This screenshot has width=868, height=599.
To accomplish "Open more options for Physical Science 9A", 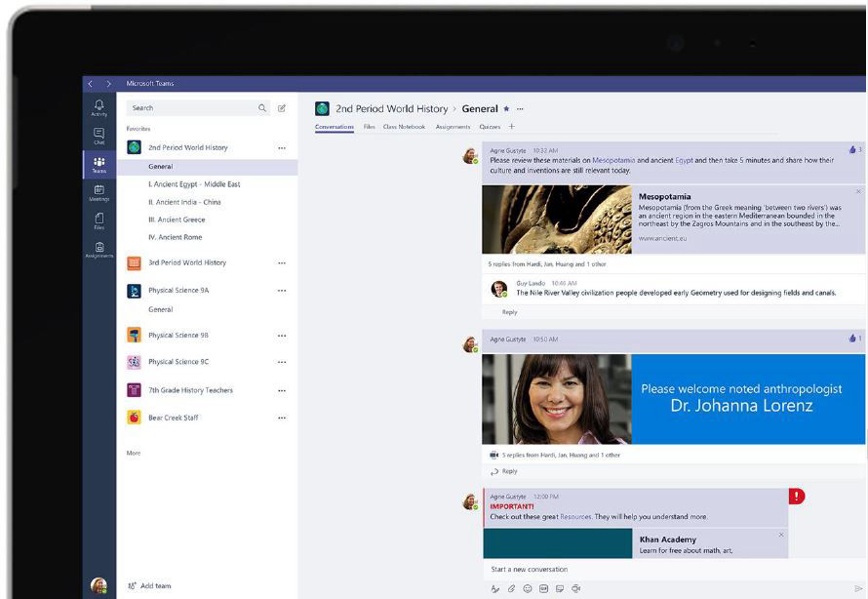I will tap(282, 291).
